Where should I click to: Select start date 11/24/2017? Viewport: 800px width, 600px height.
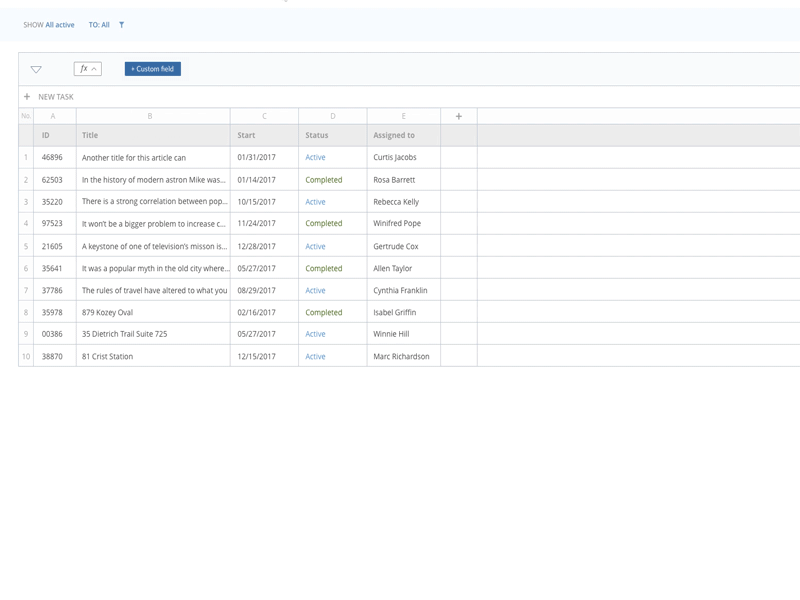(x=256, y=223)
